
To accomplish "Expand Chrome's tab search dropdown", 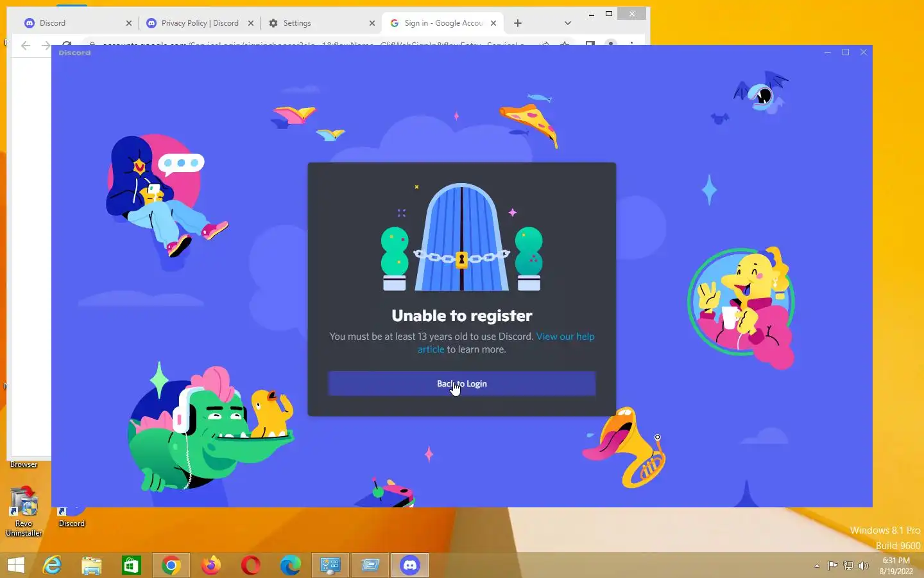I will [x=567, y=23].
